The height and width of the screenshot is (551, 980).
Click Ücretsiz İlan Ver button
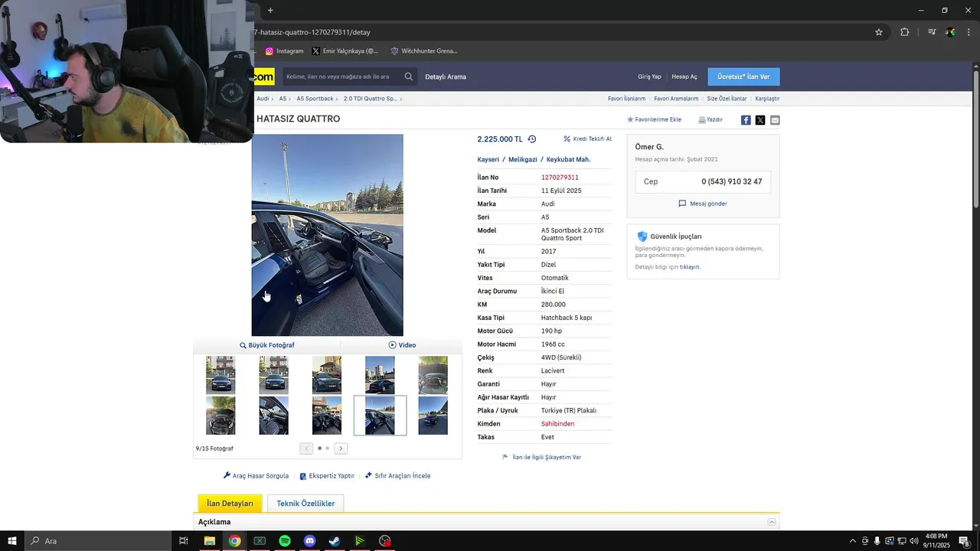743,77
